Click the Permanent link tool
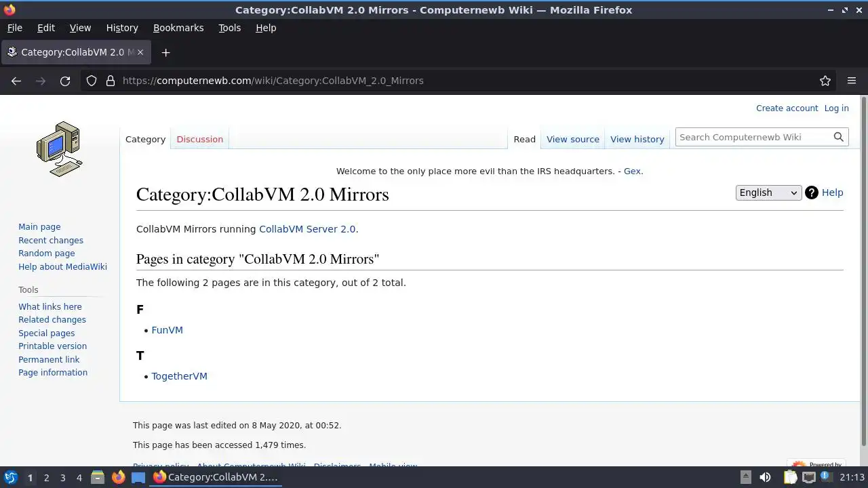 (49, 360)
